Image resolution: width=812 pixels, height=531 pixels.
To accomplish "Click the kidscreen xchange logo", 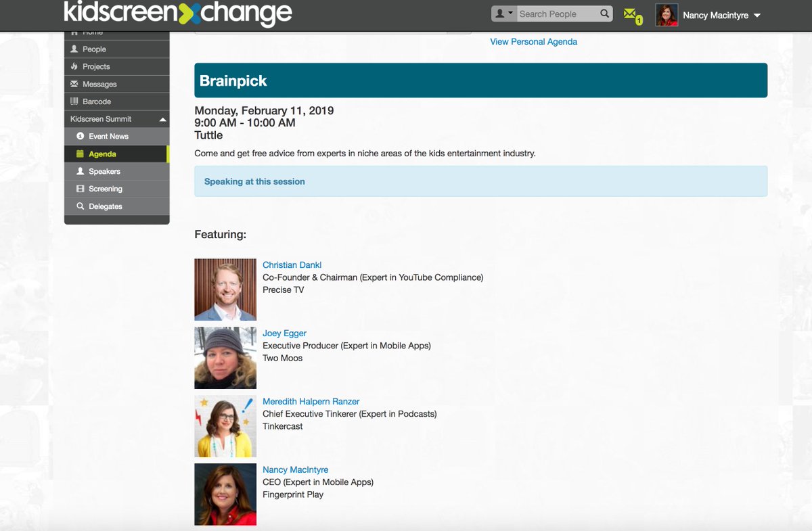I will (178, 14).
